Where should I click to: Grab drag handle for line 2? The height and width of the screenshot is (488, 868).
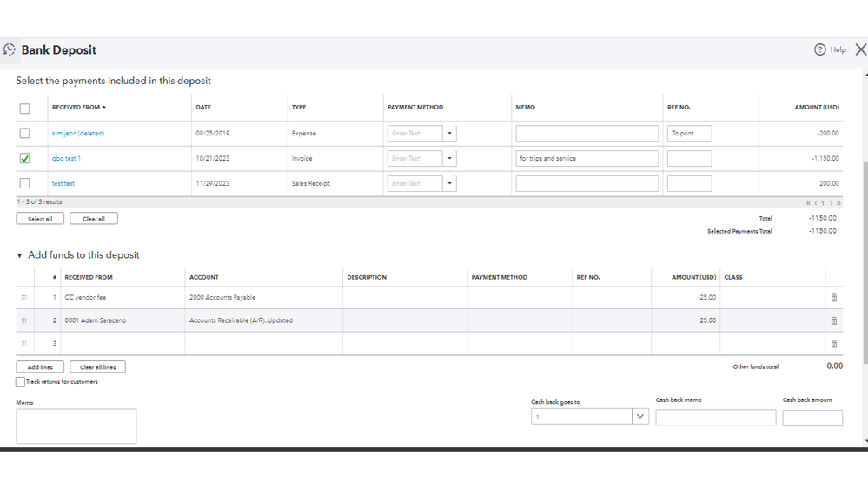(24, 320)
